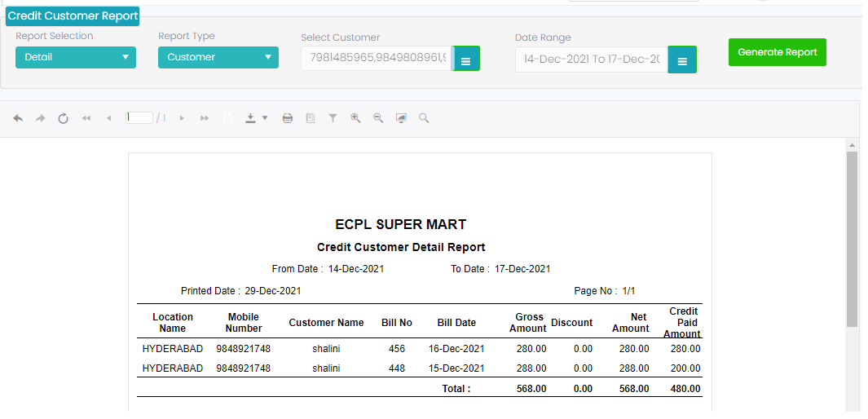The width and height of the screenshot is (868, 419).
Task: Click the Select Customer number field
Action: [x=377, y=58]
